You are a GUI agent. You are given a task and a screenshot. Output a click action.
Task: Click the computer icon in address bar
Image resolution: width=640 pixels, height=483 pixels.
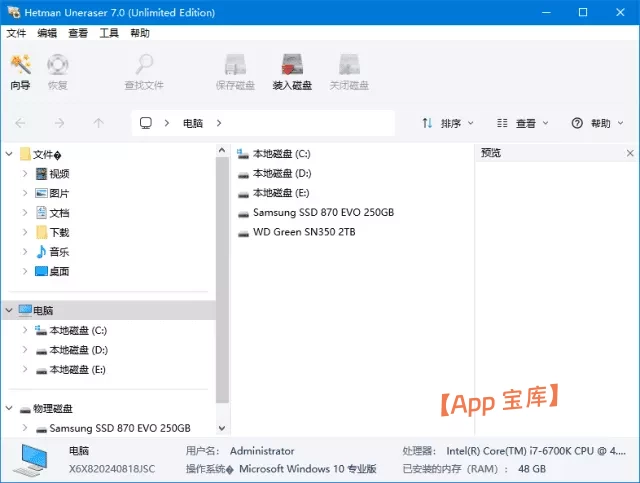pyautogui.click(x=146, y=123)
